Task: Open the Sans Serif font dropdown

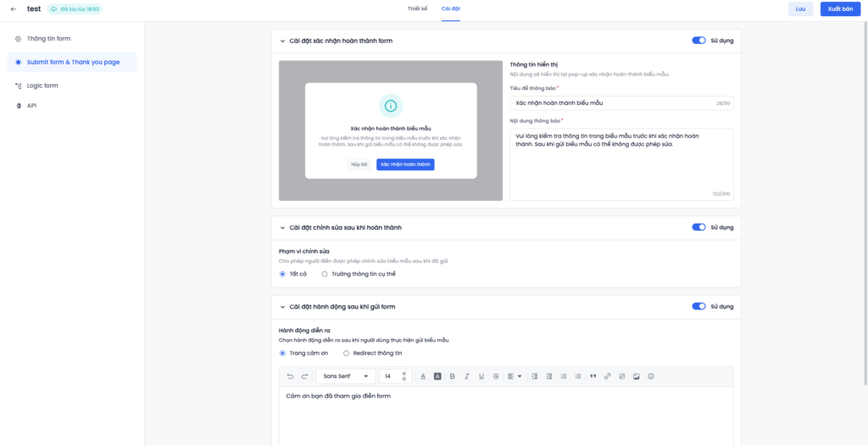Action: click(x=346, y=376)
